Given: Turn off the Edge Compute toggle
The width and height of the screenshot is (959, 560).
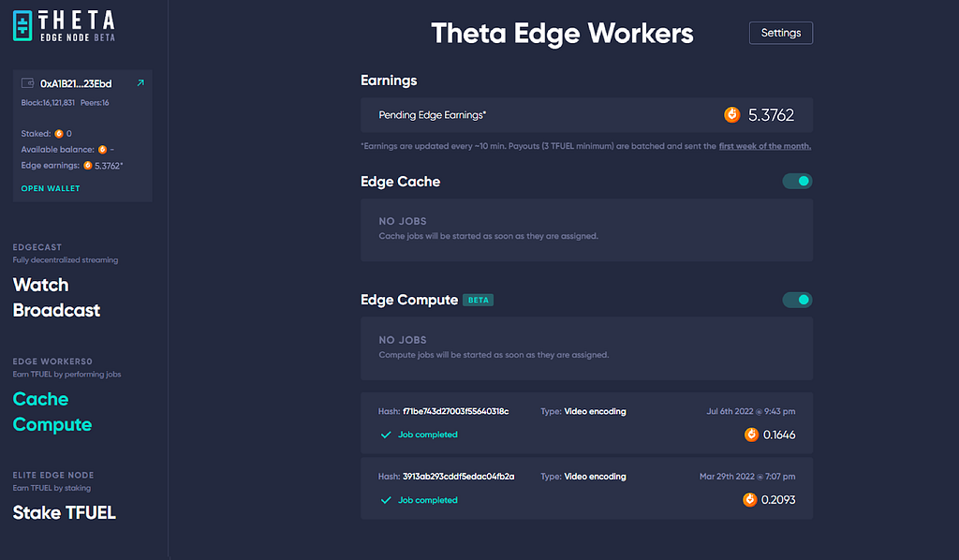Looking at the screenshot, I should 797,301.
